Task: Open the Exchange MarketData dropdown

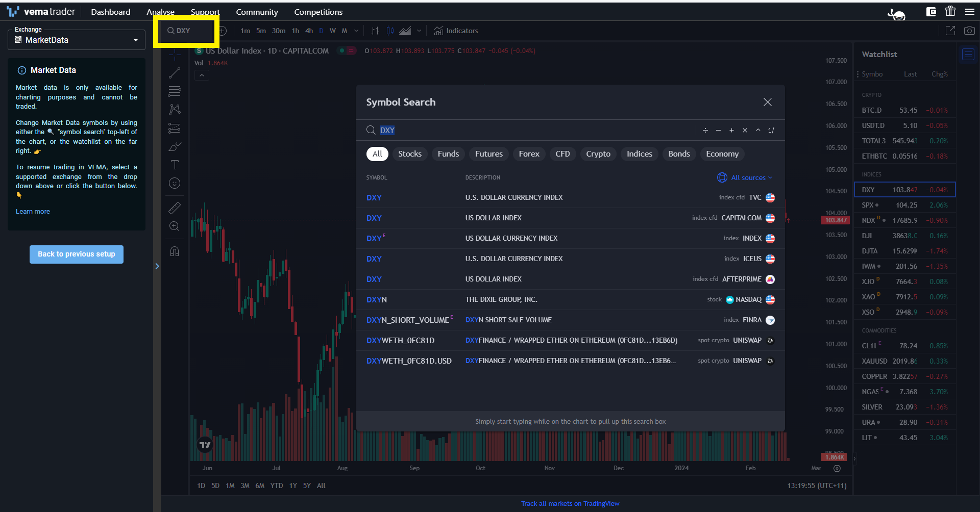Action: pos(77,40)
